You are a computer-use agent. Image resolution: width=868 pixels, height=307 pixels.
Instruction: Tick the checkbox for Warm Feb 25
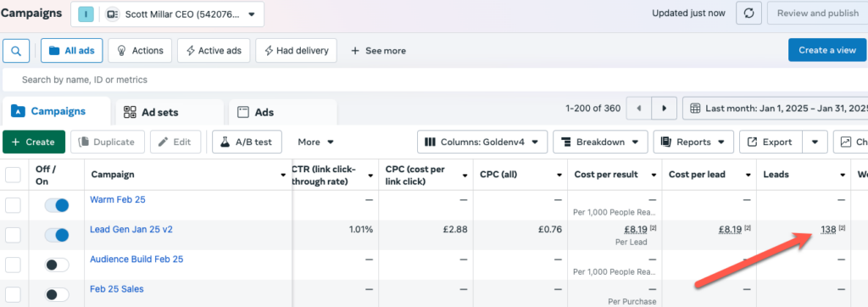(13, 205)
